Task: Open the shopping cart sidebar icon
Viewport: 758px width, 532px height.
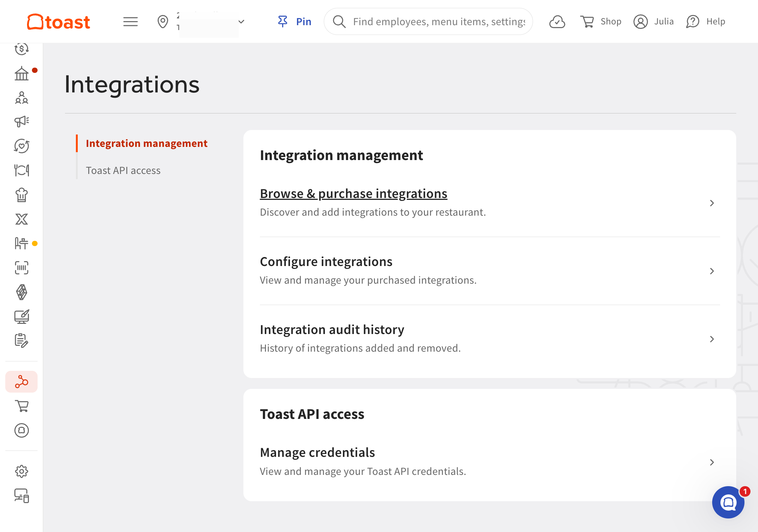Action: (x=21, y=406)
